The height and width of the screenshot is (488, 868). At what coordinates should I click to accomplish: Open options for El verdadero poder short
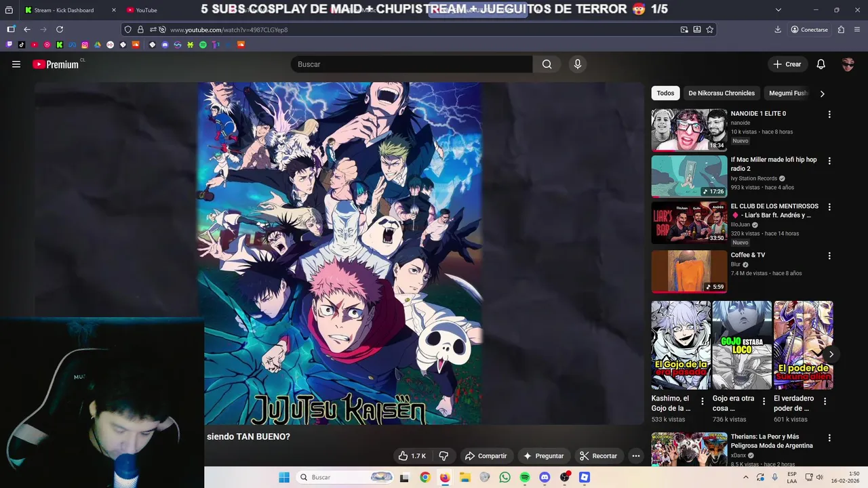[825, 401]
